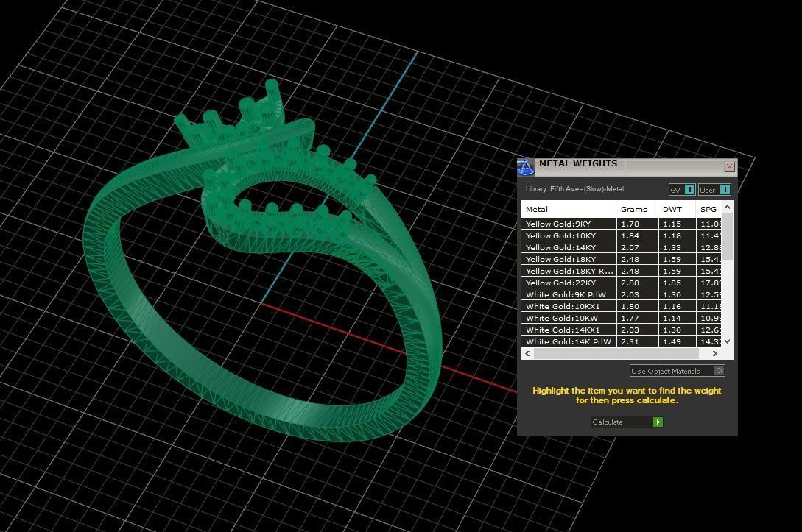Image resolution: width=802 pixels, height=532 pixels.
Task: Select the White Gold:10KW row
Action: point(622,318)
